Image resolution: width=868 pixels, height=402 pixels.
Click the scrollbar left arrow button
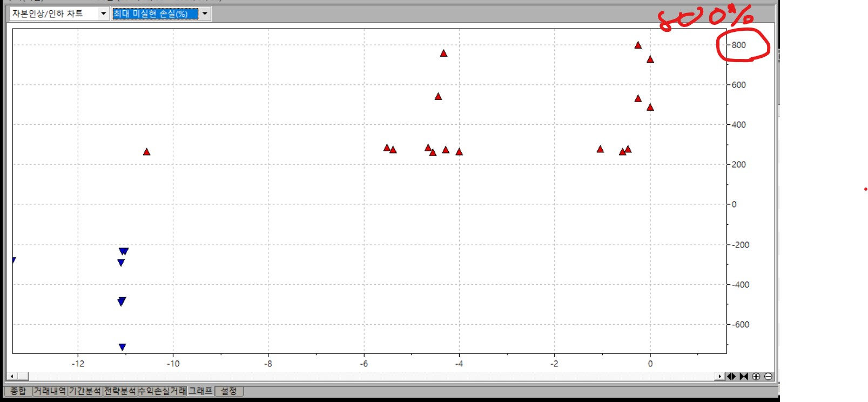[12, 377]
